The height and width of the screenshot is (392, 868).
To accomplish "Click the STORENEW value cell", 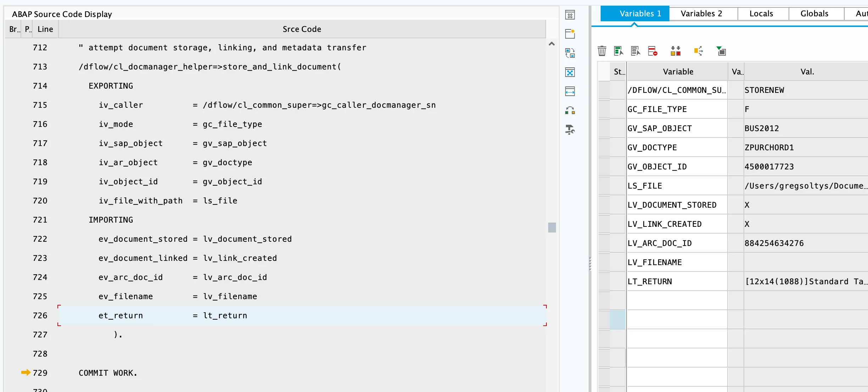I will (806, 90).
